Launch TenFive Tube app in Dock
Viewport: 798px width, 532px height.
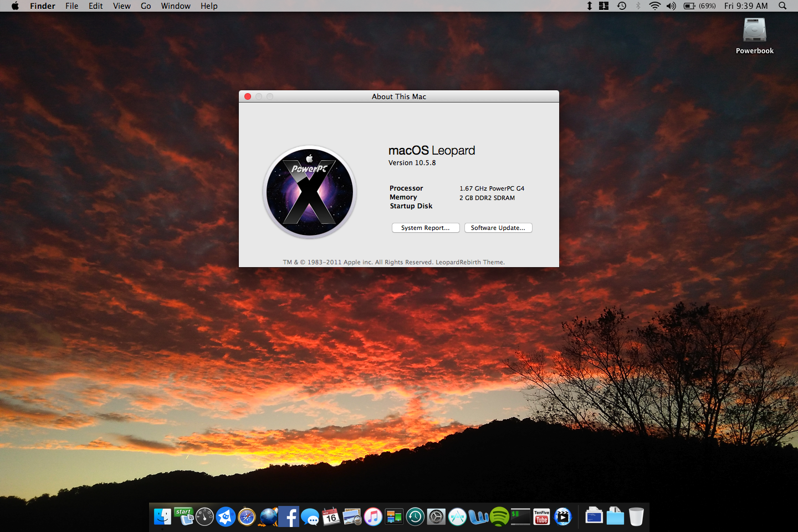pos(541,516)
